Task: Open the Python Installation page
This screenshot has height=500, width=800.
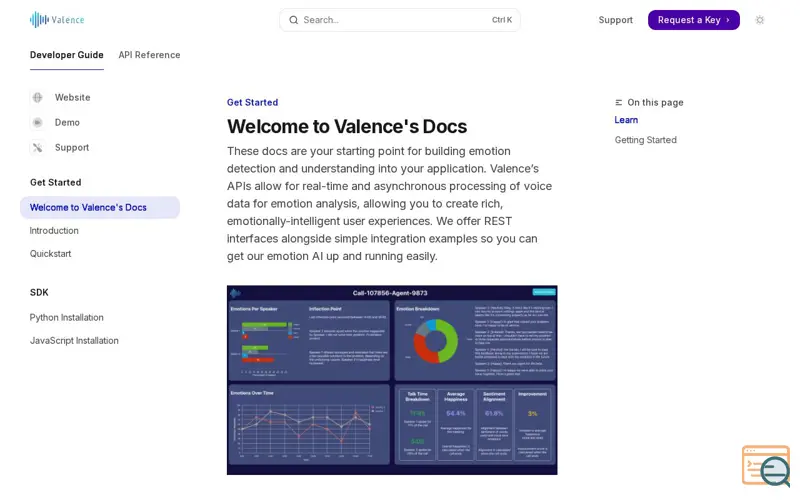Action: pos(66,317)
